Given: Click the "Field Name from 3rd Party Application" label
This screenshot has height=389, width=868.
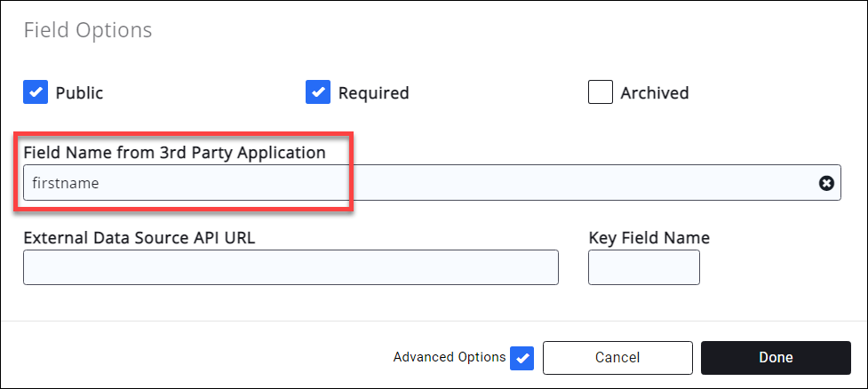Looking at the screenshot, I should coord(174,153).
